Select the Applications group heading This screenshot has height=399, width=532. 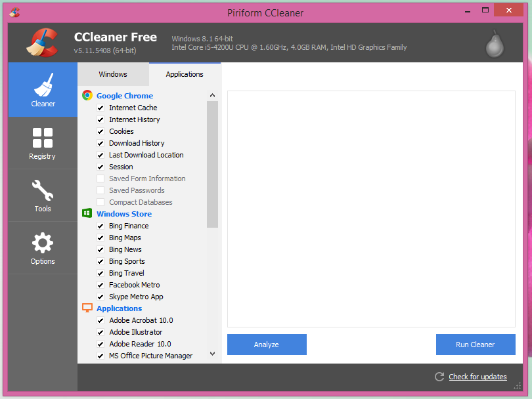pyautogui.click(x=120, y=308)
